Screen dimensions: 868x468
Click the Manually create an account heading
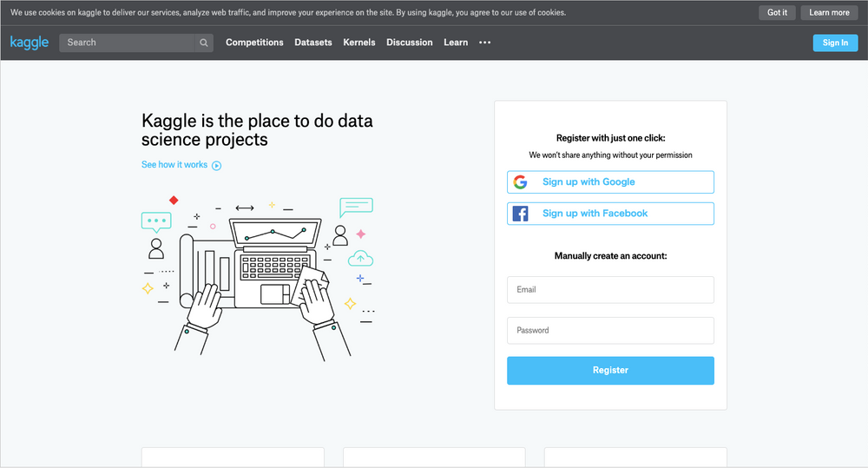(610, 256)
